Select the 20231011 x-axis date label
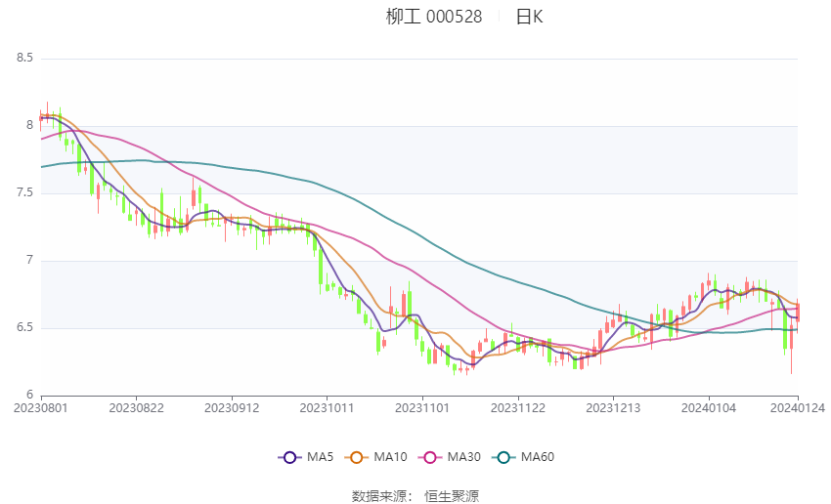 coord(327,408)
